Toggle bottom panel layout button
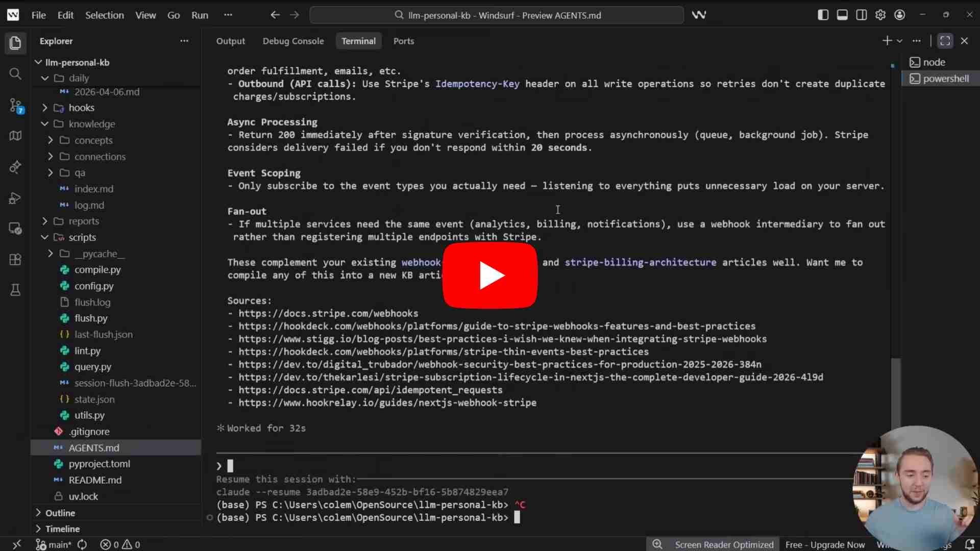The width and height of the screenshot is (980, 551). pos(842,15)
